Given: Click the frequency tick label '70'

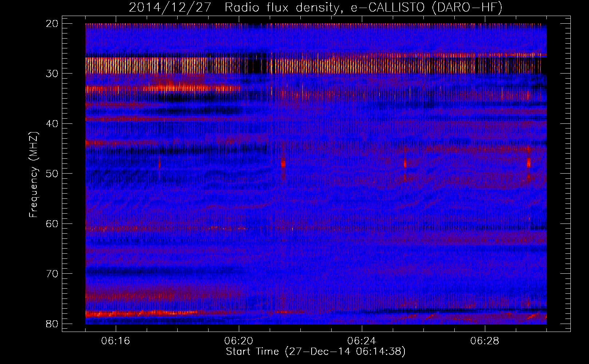Looking at the screenshot, I should point(52,274).
